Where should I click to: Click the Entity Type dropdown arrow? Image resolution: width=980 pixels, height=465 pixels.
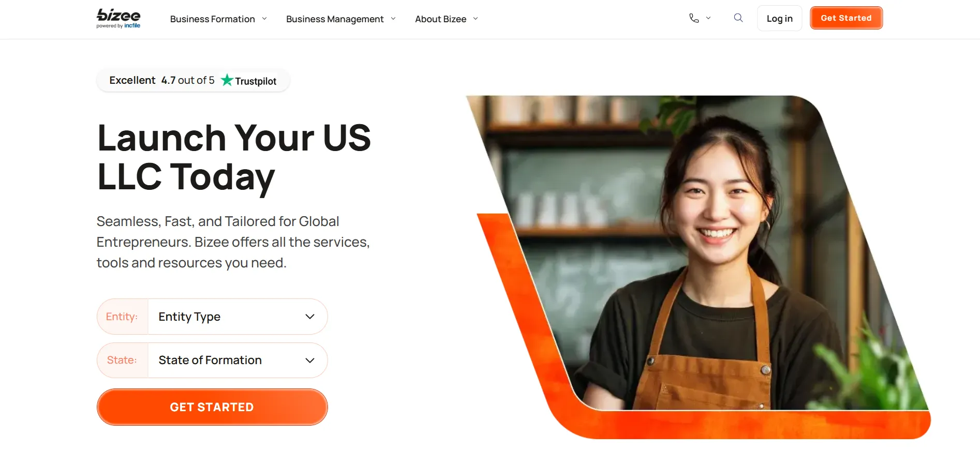coord(310,317)
